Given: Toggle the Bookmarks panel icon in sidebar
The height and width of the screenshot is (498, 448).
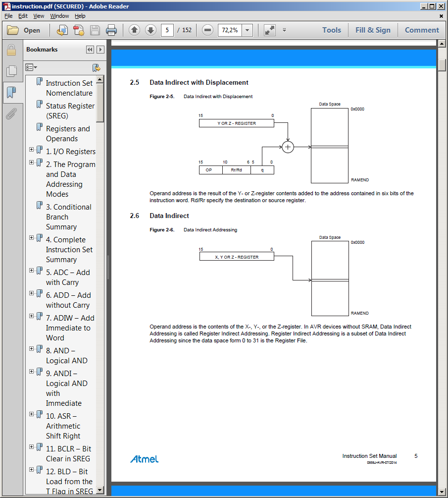Looking at the screenshot, I should (x=11, y=93).
